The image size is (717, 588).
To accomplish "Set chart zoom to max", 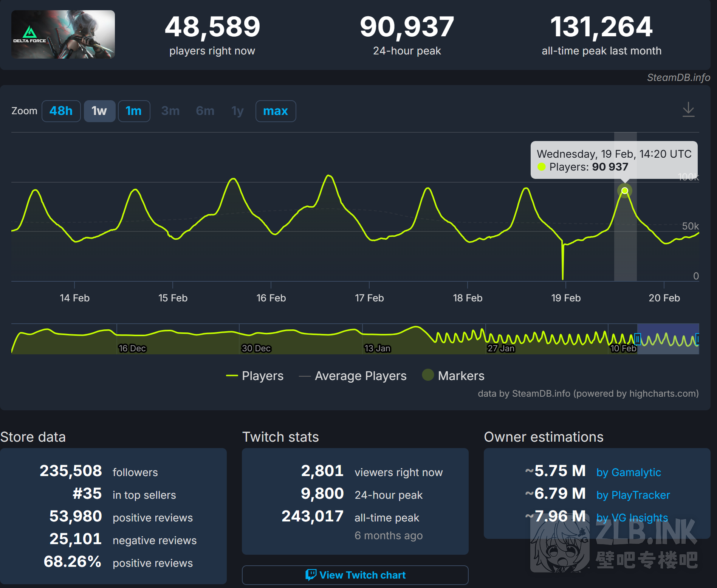I will pos(276,111).
